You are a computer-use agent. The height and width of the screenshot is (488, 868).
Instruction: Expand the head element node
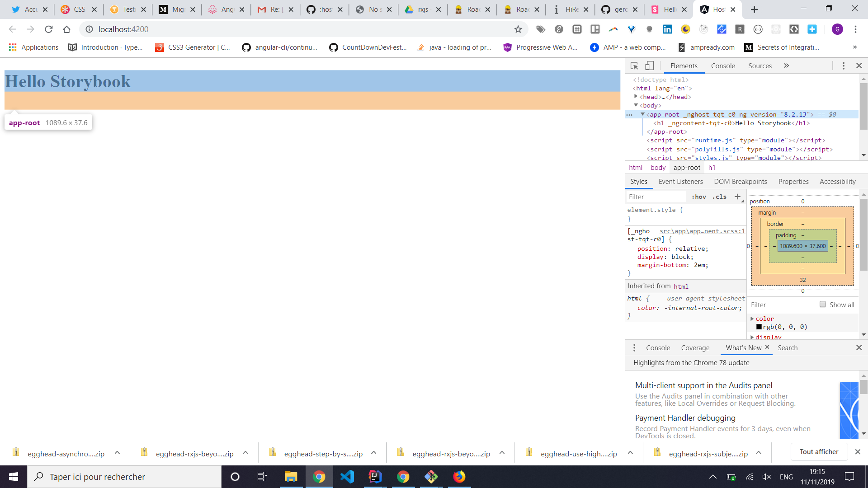coord(636,97)
